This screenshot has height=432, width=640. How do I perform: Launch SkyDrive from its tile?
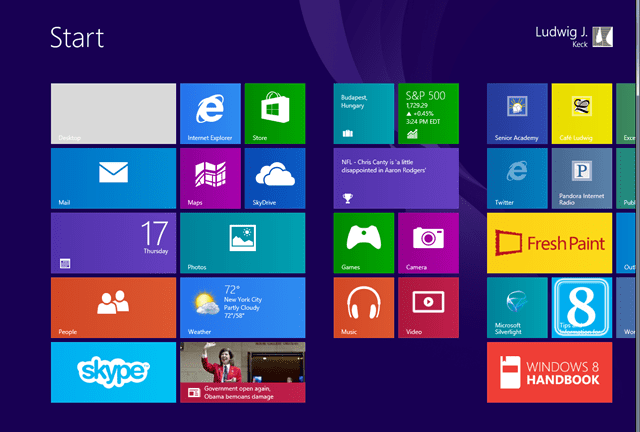(x=274, y=178)
